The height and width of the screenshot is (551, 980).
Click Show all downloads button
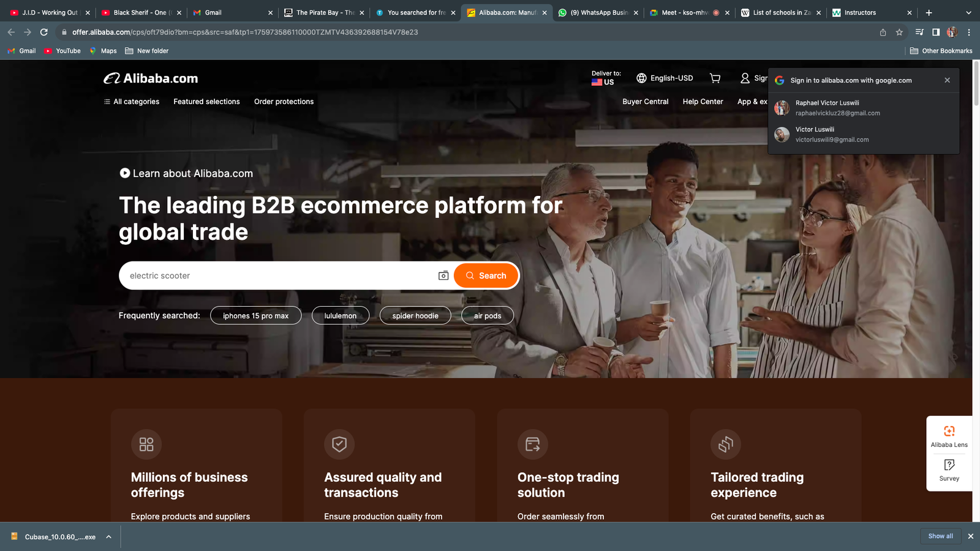coord(940,536)
